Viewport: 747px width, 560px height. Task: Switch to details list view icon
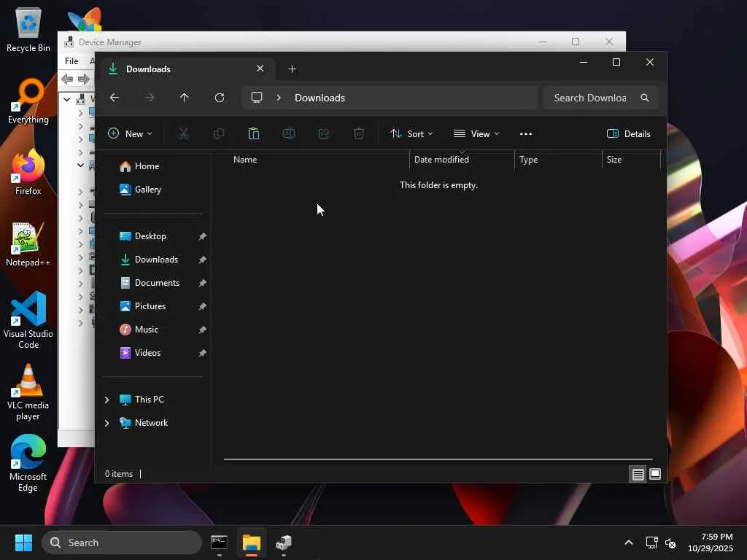638,474
